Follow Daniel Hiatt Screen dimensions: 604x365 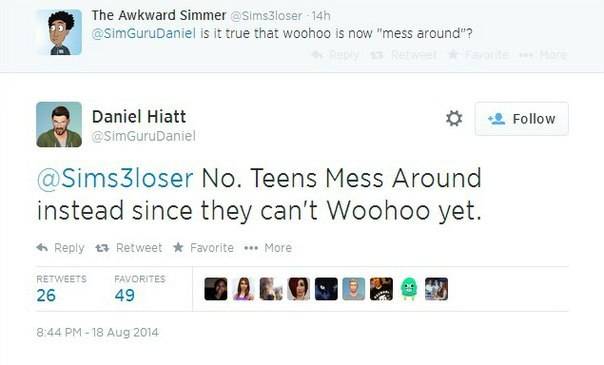tap(522, 119)
